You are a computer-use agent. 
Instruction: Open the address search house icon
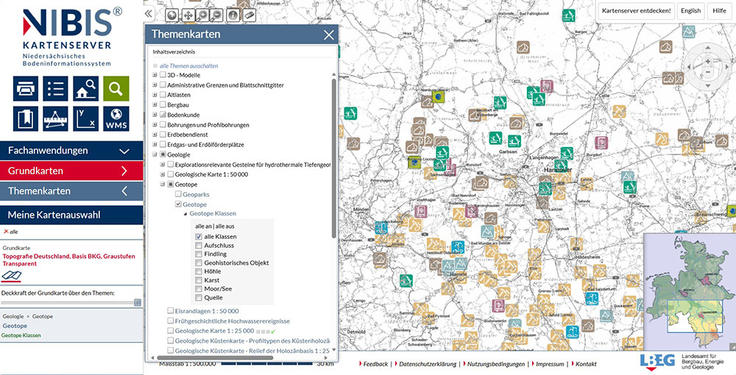coord(86,88)
